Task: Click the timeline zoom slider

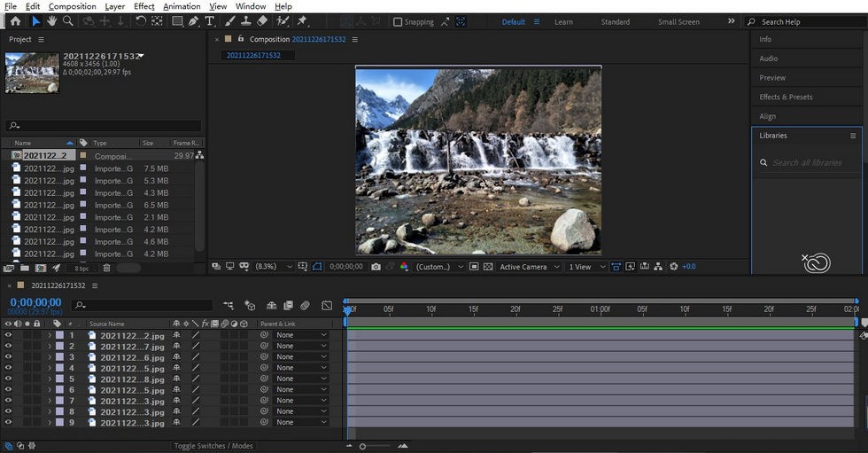Action: (362, 446)
